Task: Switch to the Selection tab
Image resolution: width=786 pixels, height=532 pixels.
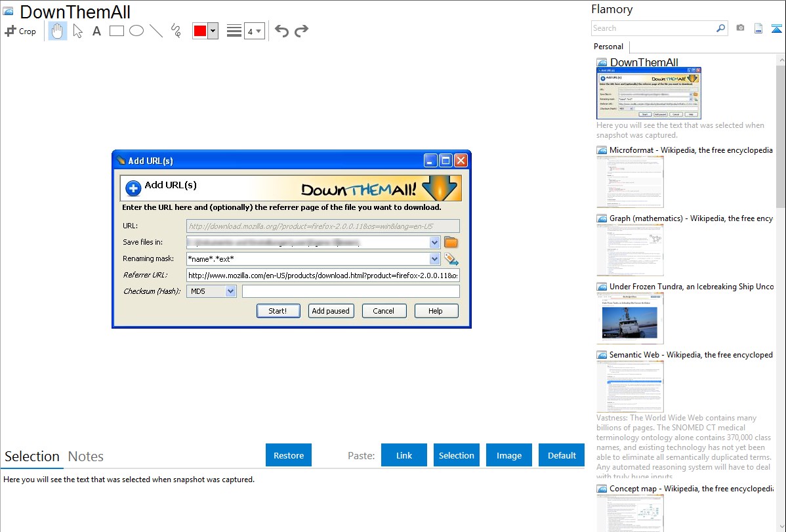Action: [31, 457]
